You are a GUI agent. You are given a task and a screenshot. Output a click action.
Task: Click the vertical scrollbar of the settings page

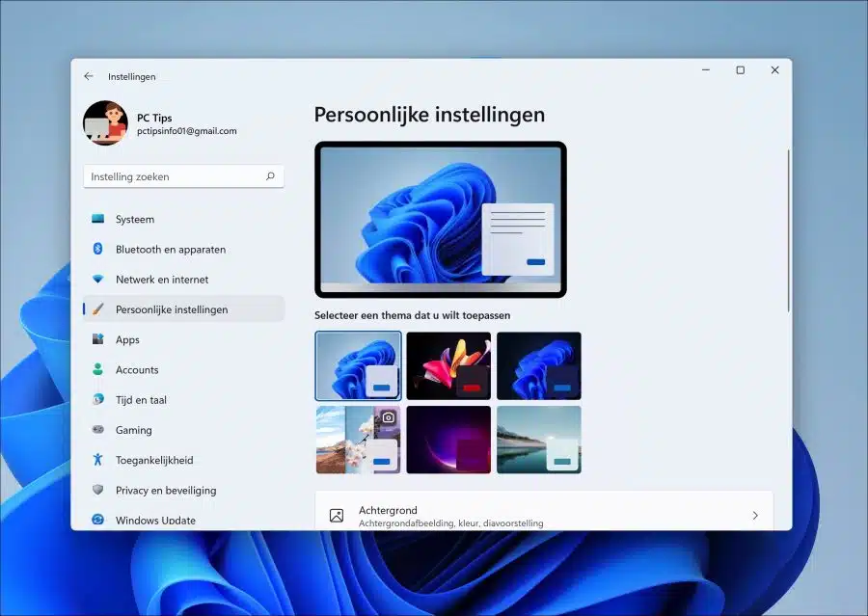[x=788, y=229]
